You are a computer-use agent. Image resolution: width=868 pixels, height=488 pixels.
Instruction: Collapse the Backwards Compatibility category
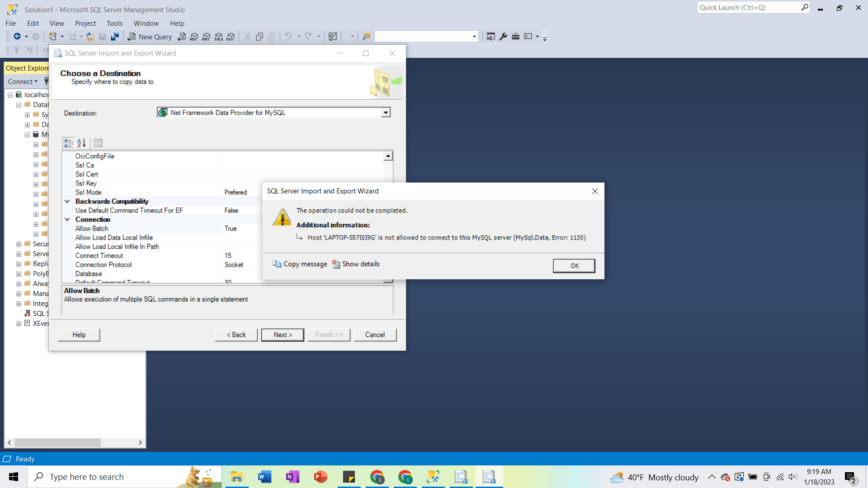(67, 202)
